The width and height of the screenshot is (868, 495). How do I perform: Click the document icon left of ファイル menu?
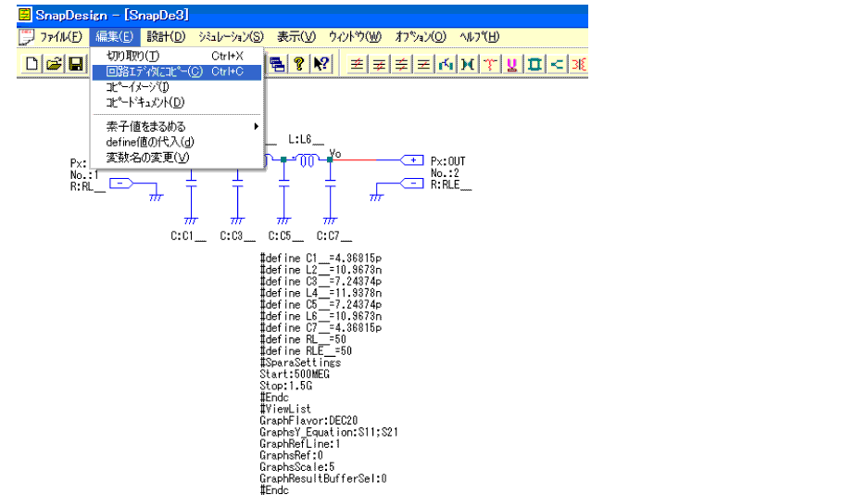[26, 37]
